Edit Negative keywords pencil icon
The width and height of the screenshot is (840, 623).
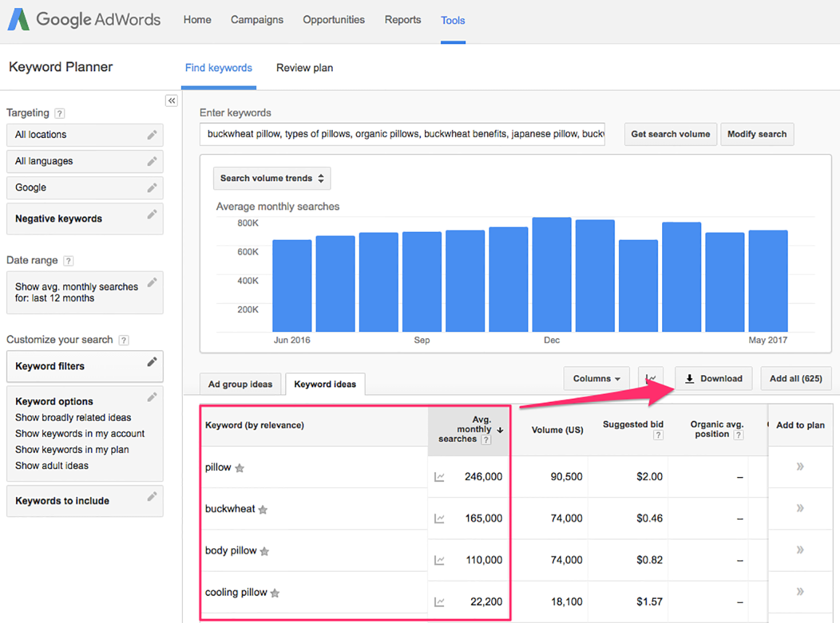pyautogui.click(x=152, y=214)
